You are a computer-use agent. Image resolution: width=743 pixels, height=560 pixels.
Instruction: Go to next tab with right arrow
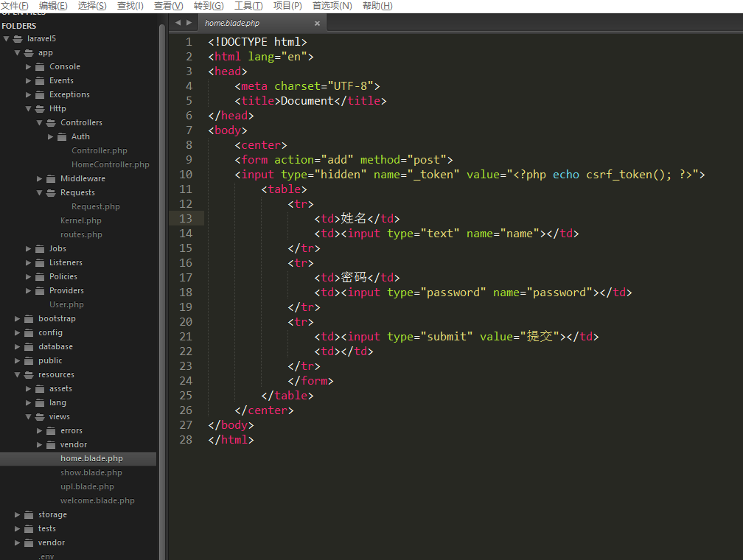(189, 22)
